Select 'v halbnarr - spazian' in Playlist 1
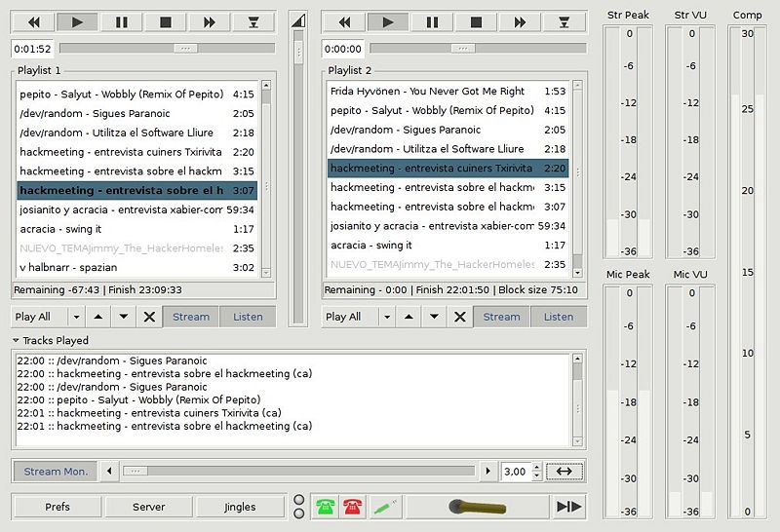This screenshot has height=532, width=780. point(136,268)
